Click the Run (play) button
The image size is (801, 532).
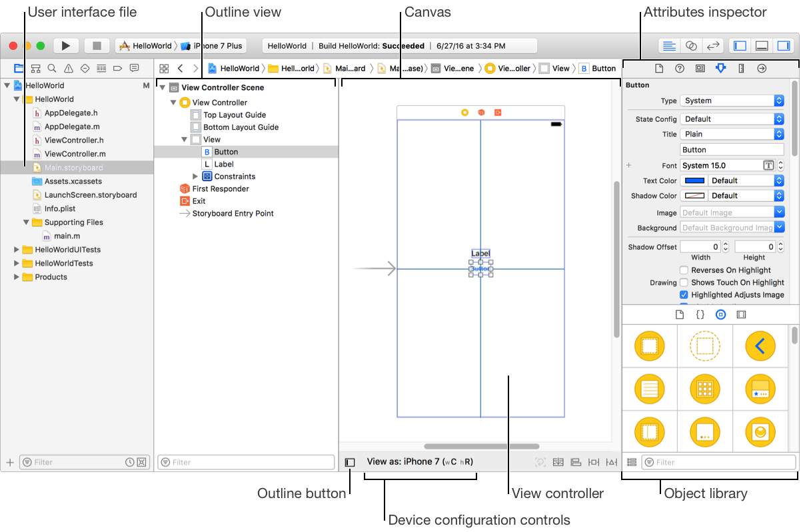[x=65, y=46]
